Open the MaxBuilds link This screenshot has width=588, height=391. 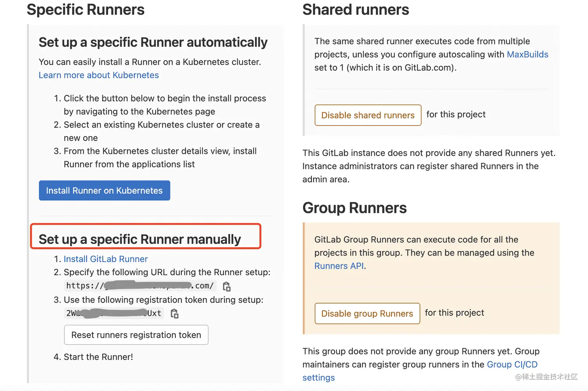(527, 54)
